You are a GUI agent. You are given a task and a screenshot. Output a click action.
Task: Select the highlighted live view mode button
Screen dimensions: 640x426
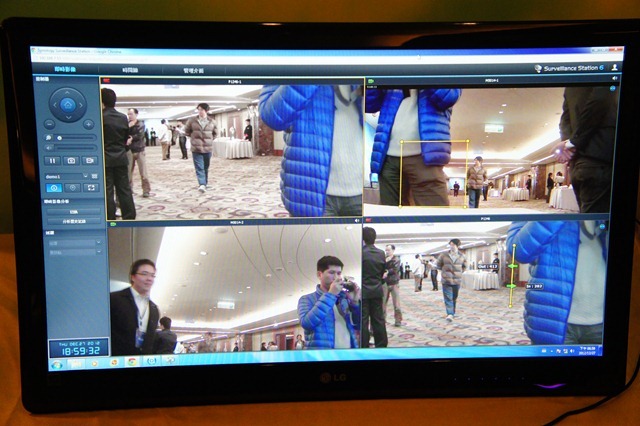coord(54,188)
